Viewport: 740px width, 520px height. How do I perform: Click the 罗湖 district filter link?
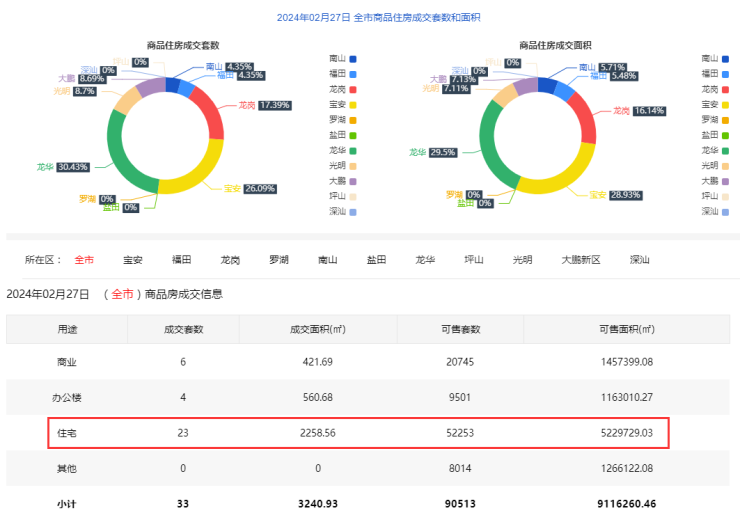coord(279,260)
